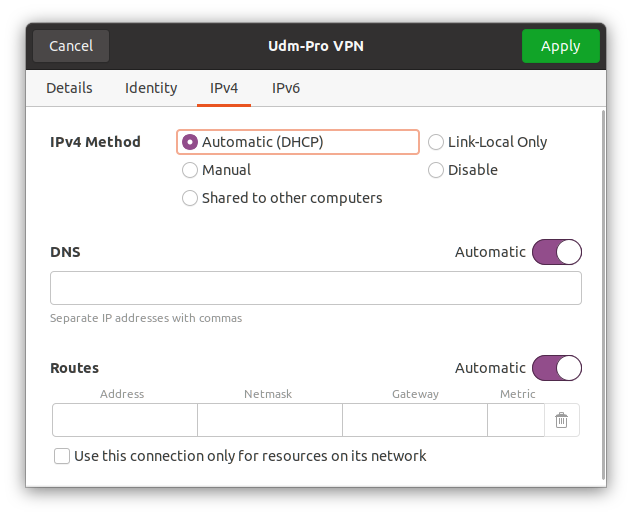The image size is (632, 516).
Task: Focus the DNS servers input field
Action: coord(315,288)
